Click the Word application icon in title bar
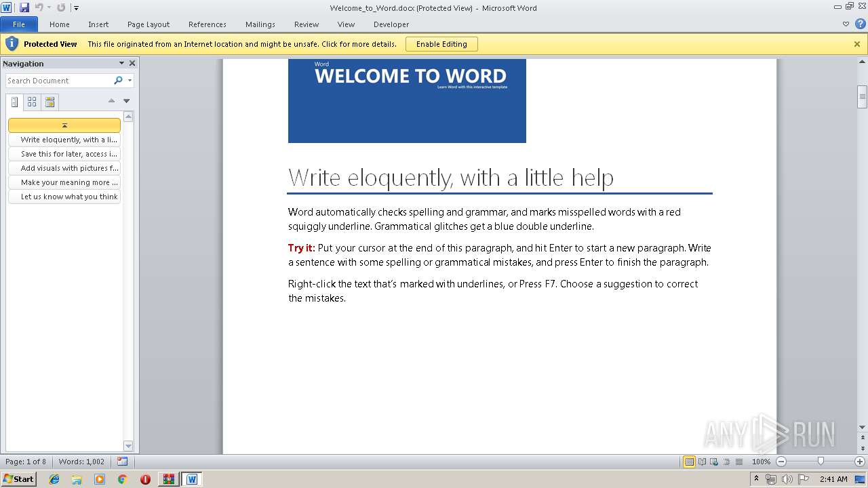868x488 pixels. pos(6,7)
